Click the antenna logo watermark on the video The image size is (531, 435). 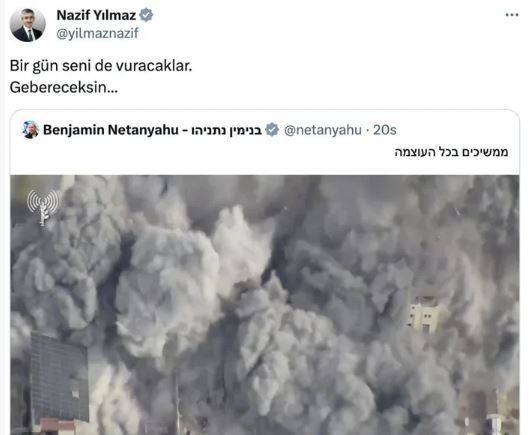(x=43, y=207)
